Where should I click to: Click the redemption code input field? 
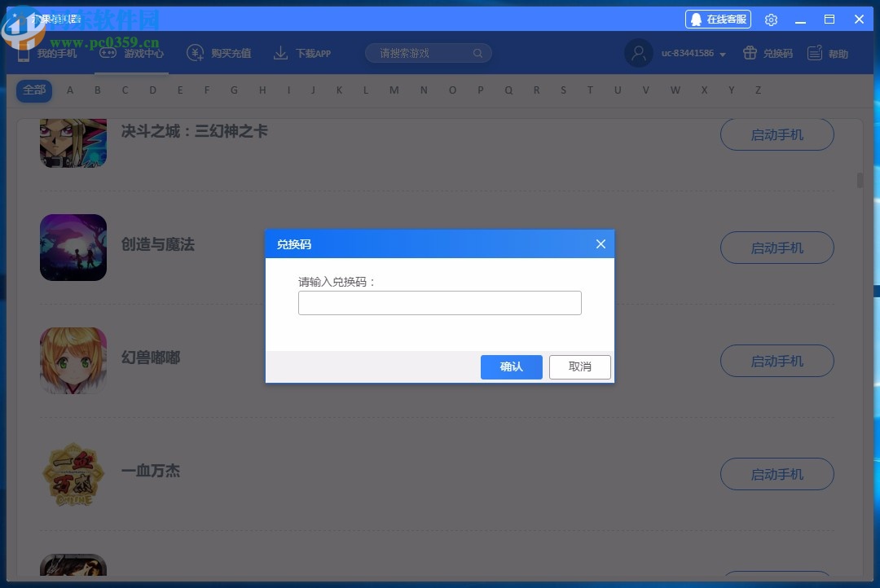(x=439, y=302)
